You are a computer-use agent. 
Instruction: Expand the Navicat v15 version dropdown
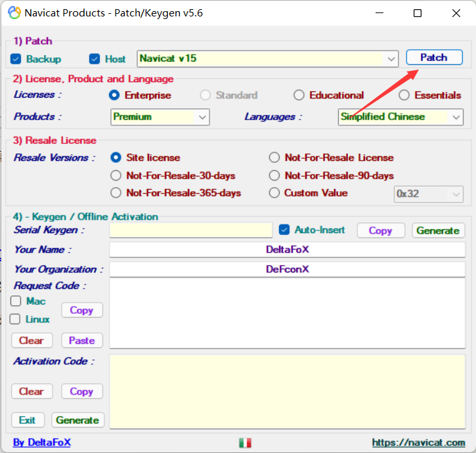click(x=391, y=58)
